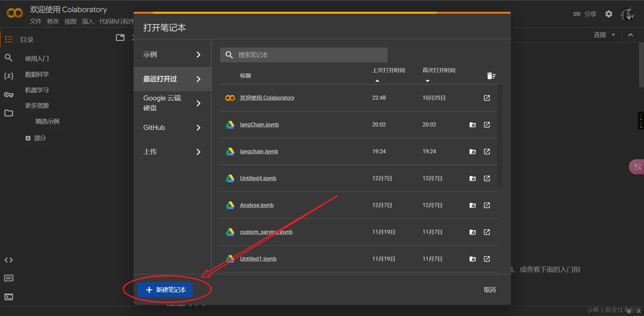
Task: Open the 欢迎使用 Colaboratory notebook link
Action: 267,98
